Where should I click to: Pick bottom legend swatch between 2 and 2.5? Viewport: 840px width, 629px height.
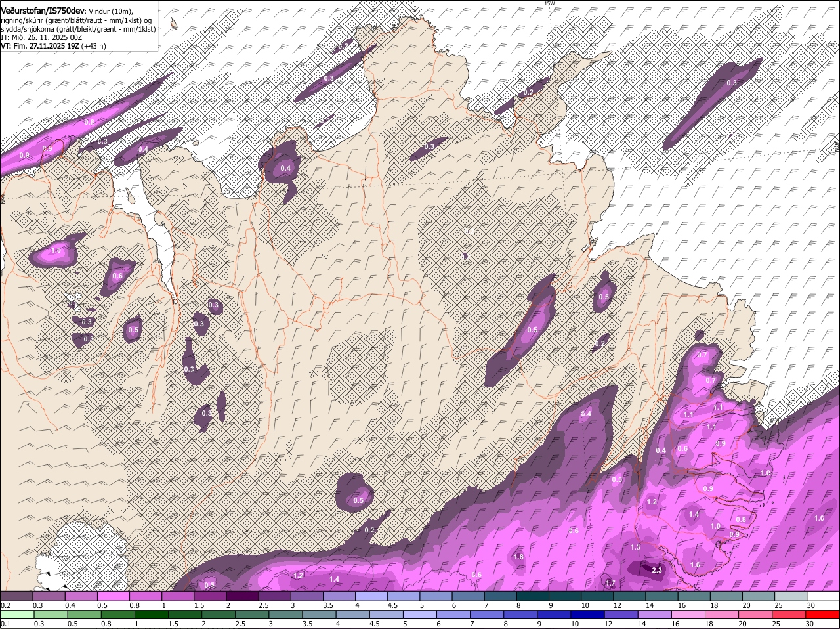[219, 615]
